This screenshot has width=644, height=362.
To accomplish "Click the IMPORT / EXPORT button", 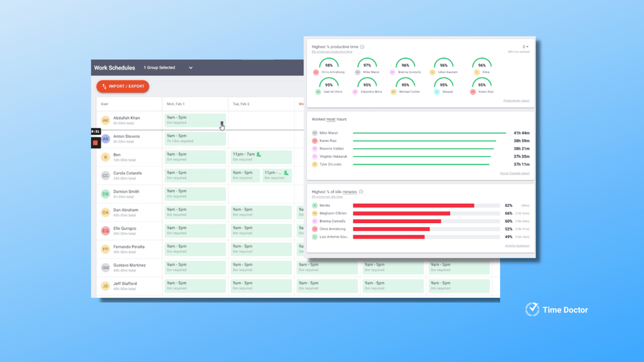I will click(123, 86).
